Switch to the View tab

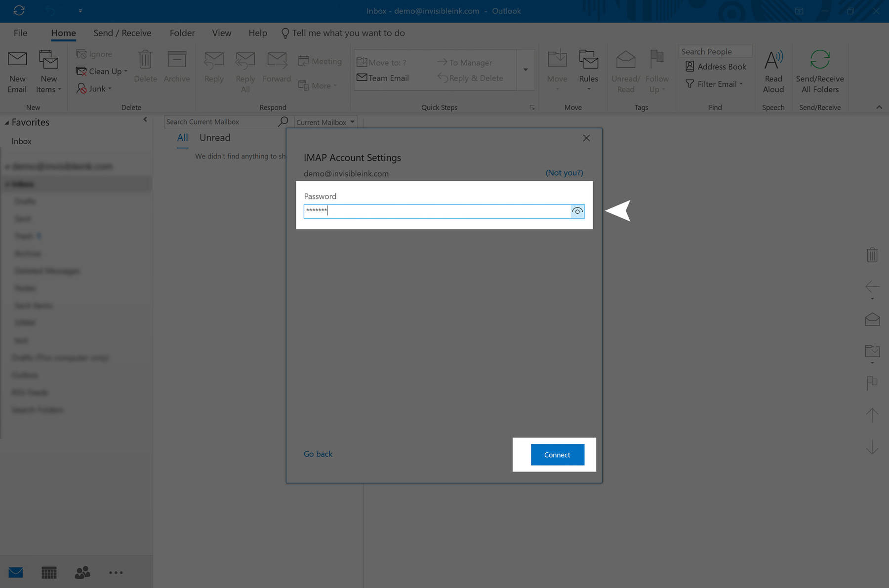coord(222,33)
